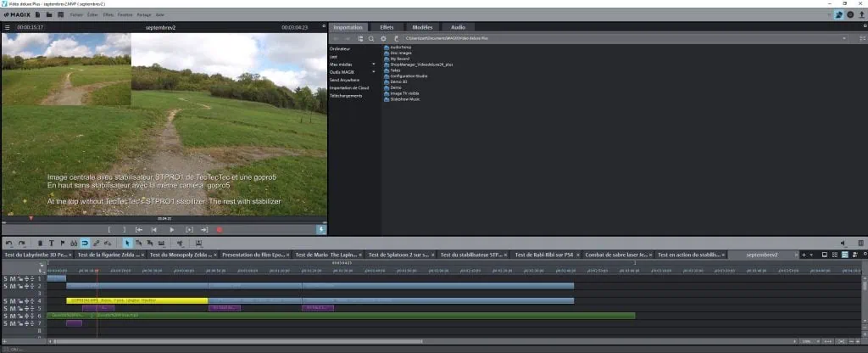Click the Save project disk icon
This screenshot has height=353, width=868.
click(60, 14)
